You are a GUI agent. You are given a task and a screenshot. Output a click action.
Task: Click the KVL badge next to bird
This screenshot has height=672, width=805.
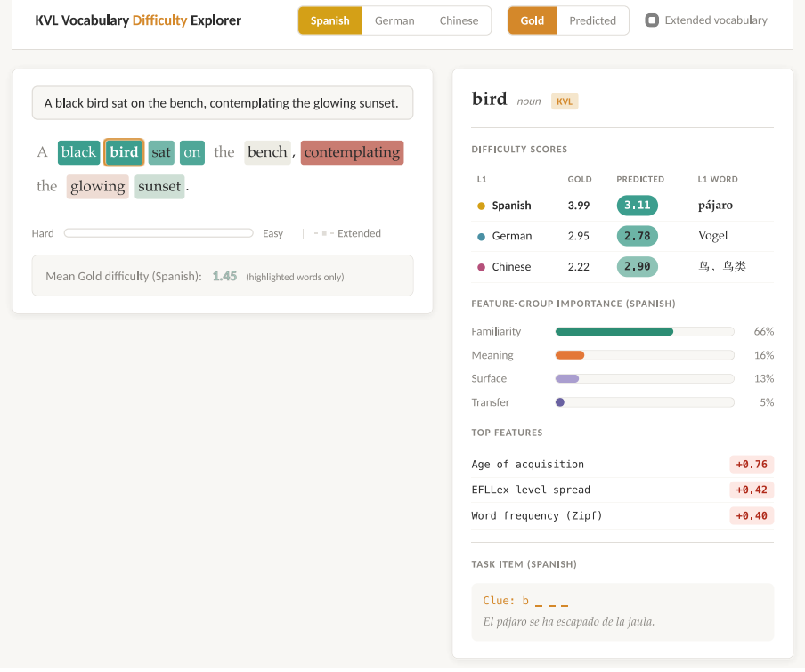click(565, 101)
